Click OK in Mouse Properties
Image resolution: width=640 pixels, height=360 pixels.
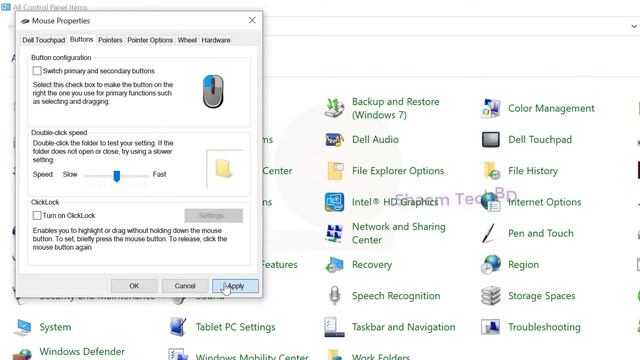pos(134,286)
